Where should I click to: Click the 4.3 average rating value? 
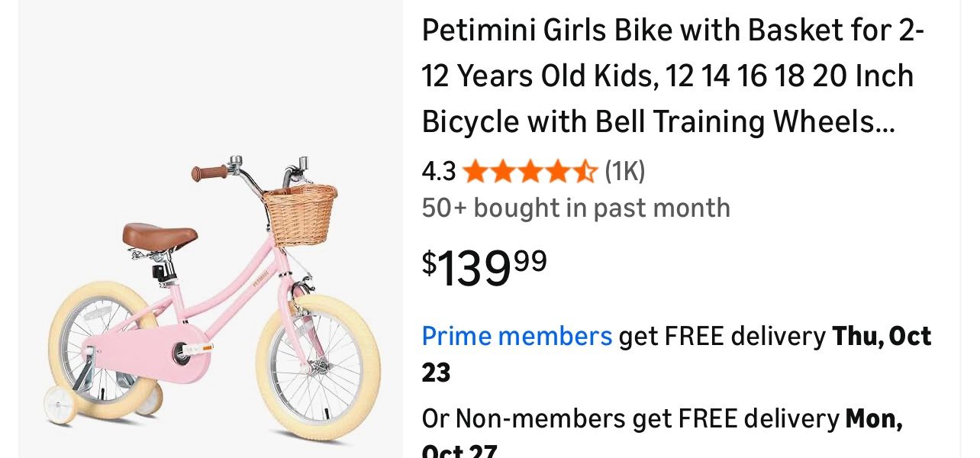tap(438, 171)
